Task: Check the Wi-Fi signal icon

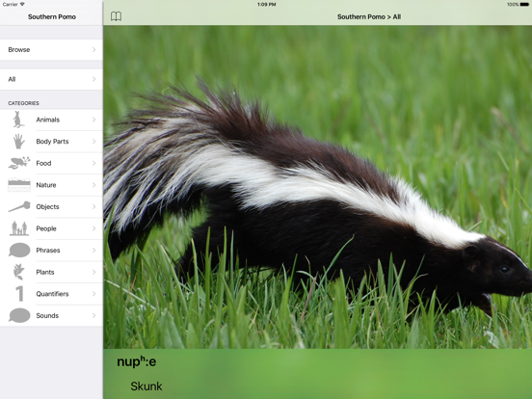Action: point(22,4)
